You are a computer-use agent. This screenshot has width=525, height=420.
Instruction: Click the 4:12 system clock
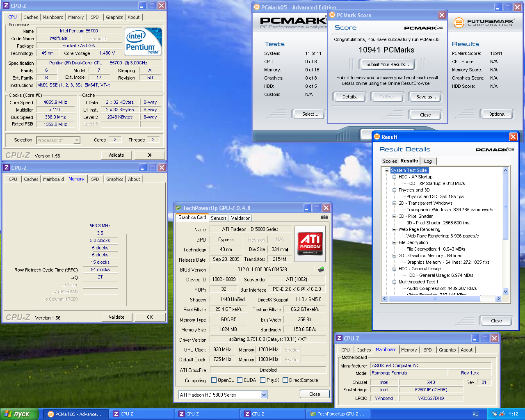click(x=514, y=414)
